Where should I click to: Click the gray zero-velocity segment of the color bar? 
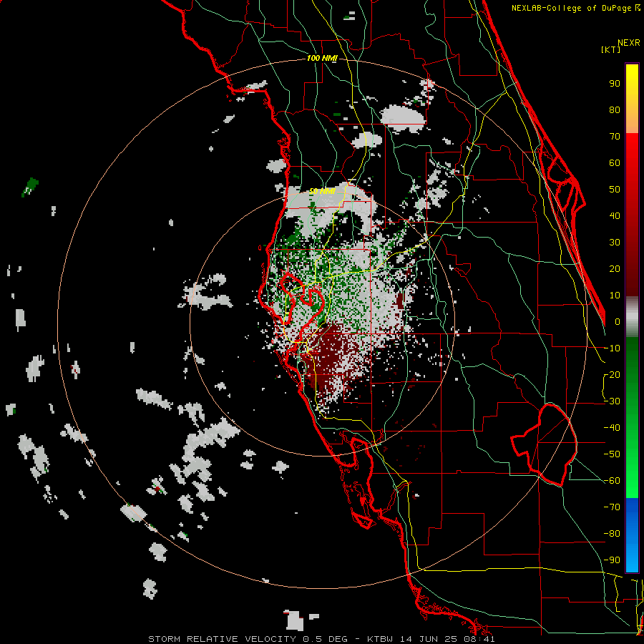point(632,317)
